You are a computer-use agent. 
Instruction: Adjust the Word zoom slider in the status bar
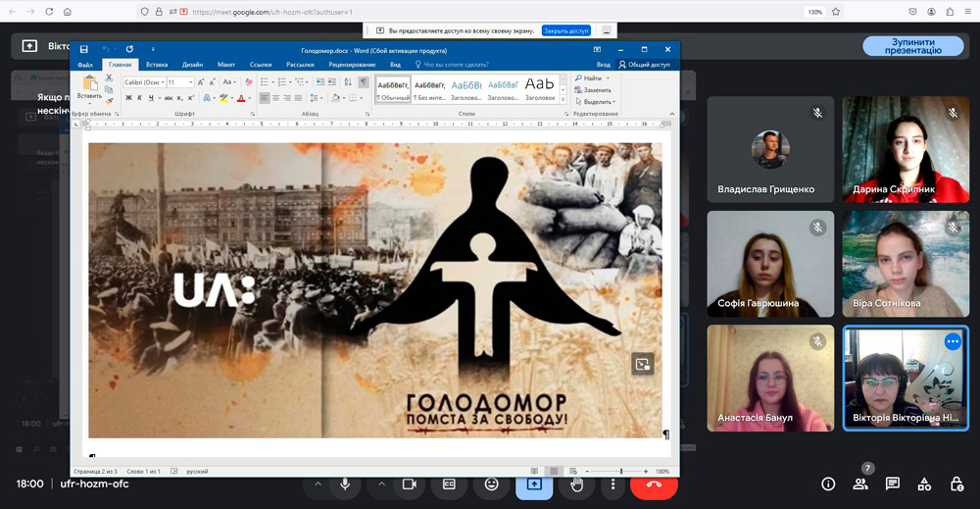[620, 471]
